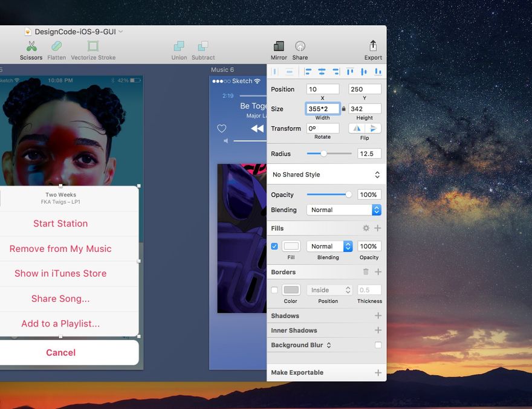Click the Height size field

[x=365, y=109]
